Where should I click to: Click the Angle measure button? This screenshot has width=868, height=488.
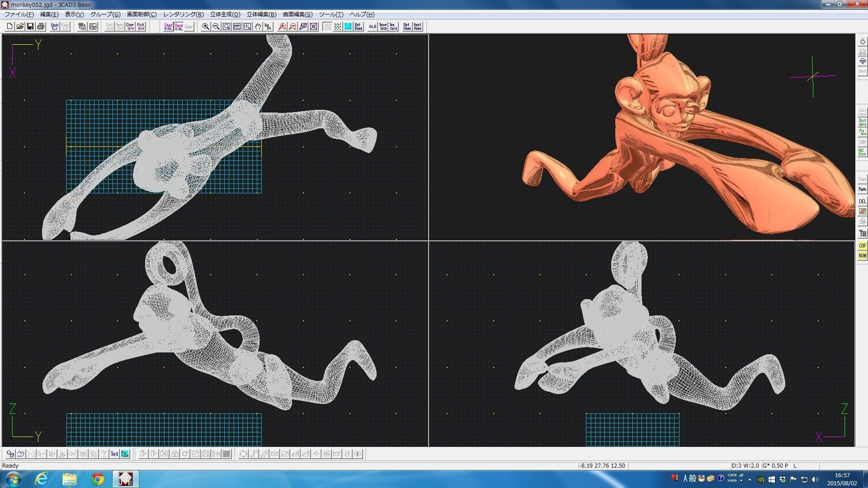click(x=862, y=132)
